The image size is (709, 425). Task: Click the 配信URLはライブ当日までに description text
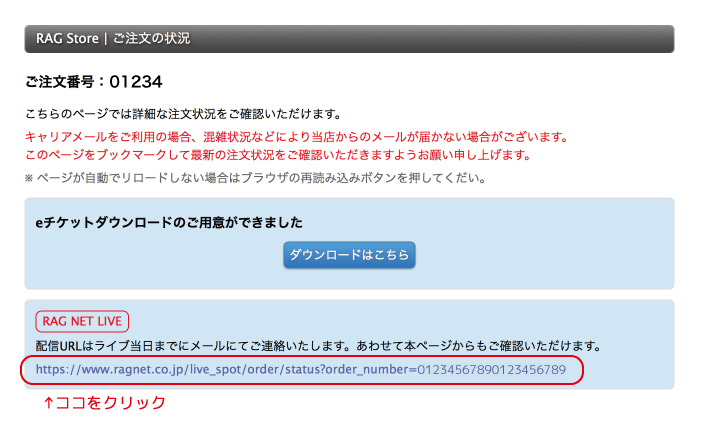(318, 346)
